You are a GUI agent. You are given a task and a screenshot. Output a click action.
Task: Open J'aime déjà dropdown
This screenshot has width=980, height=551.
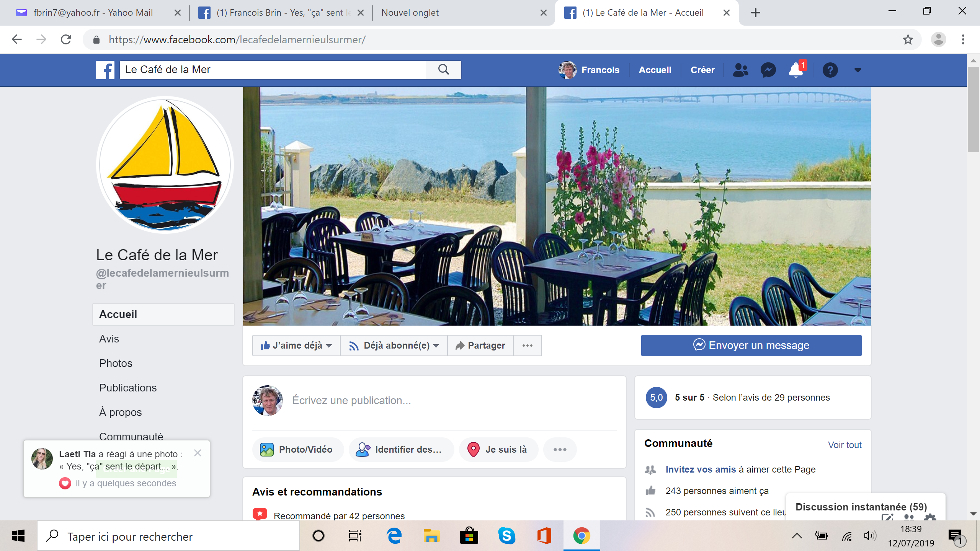point(296,346)
